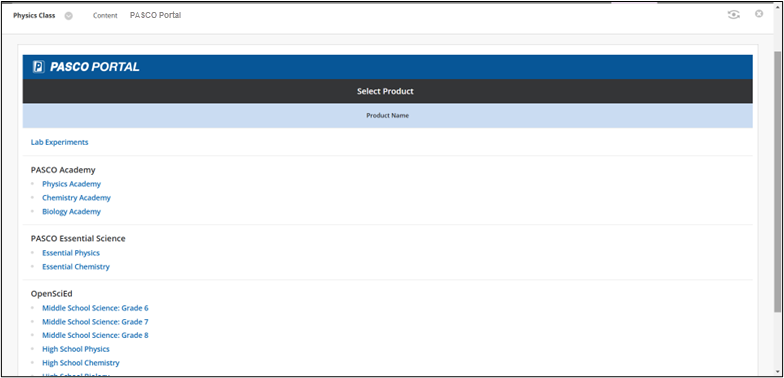784x378 pixels.
Task: Open the Lab Experiments link
Action: (x=60, y=142)
